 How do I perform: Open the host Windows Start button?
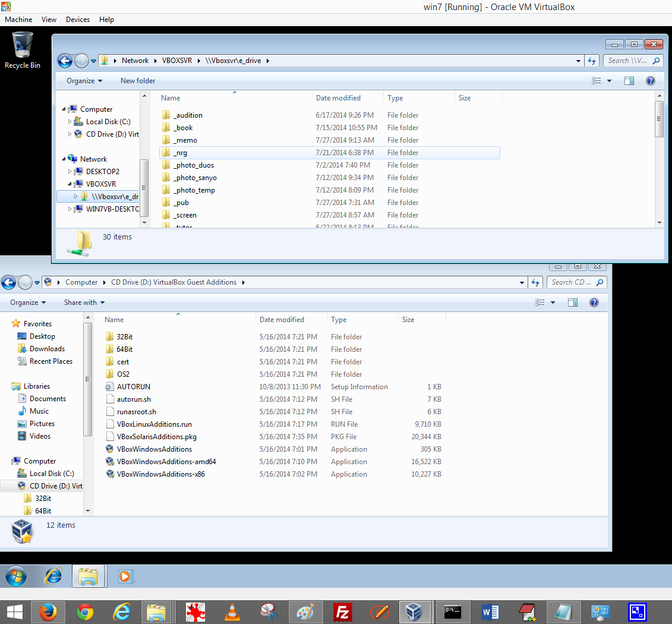pos(15,612)
